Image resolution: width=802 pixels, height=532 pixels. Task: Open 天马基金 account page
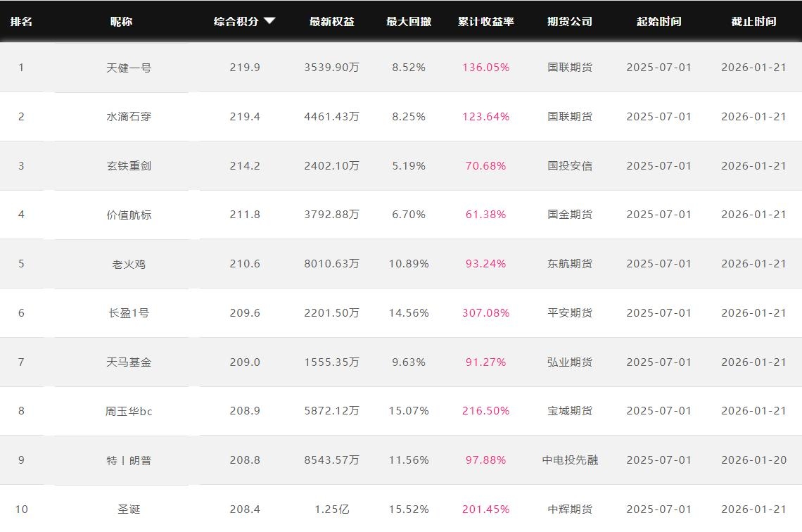[x=129, y=362]
